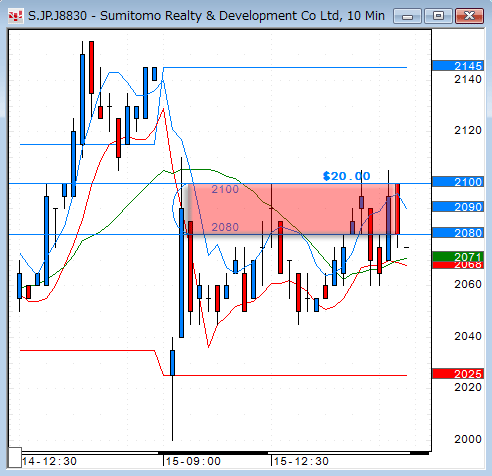The height and width of the screenshot is (476, 492).
Task: Click the 2080 label inside red zone
Action: pyautogui.click(x=225, y=227)
